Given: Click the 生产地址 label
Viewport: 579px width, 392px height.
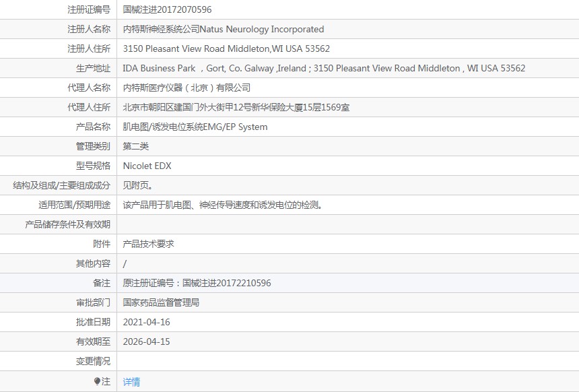Looking at the screenshot, I should pyautogui.click(x=93, y=68).
